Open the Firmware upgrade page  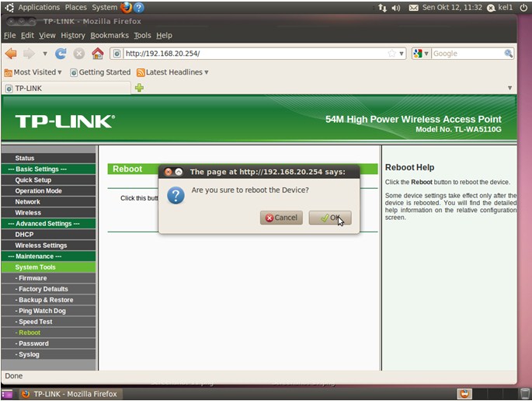coord(48,278)
